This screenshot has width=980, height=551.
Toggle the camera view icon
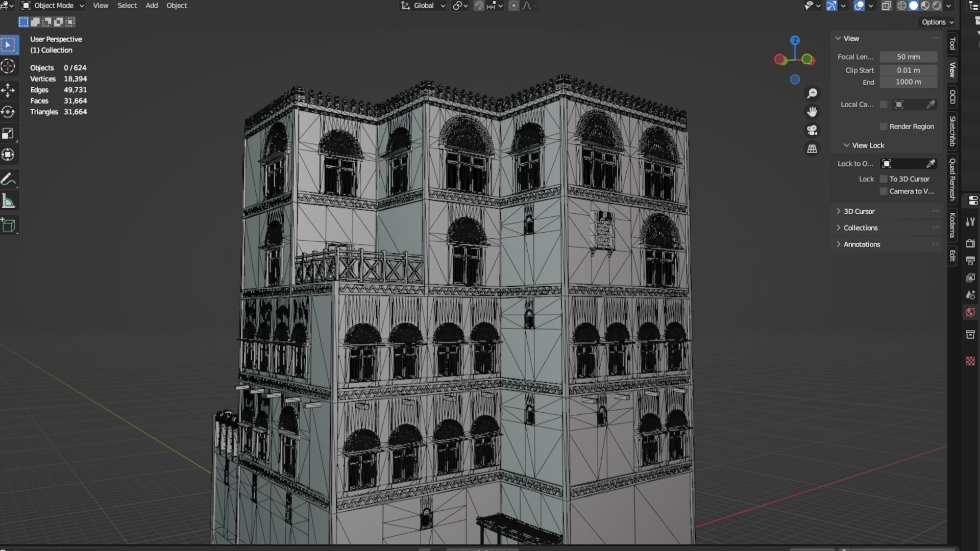pos(812,130)
